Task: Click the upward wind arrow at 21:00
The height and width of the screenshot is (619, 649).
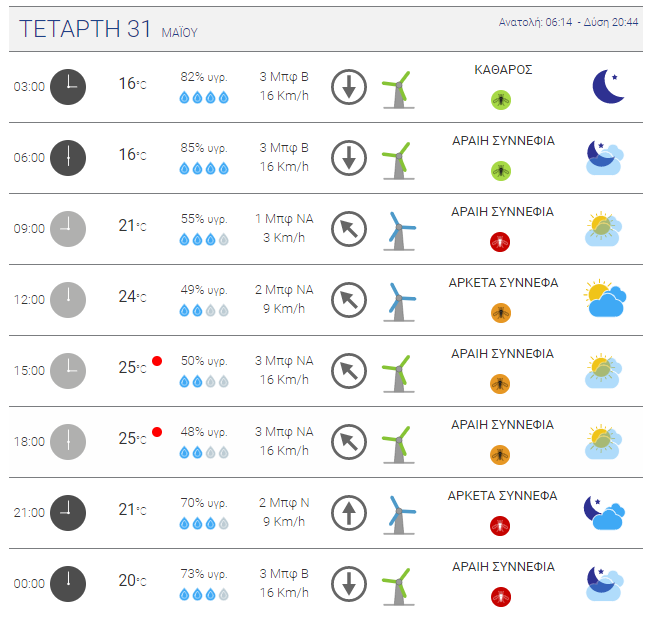Action: click(349, 513)
